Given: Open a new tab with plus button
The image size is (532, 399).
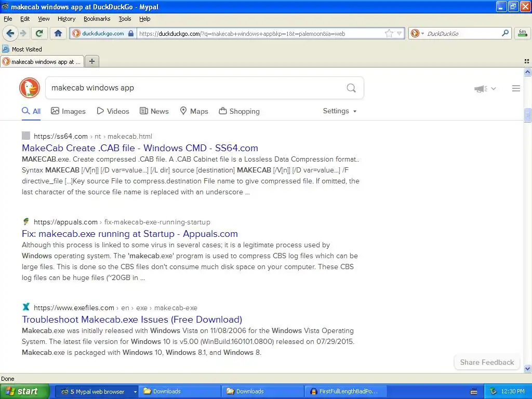Looking at the screenshot, I should click(x=91, y=61).
